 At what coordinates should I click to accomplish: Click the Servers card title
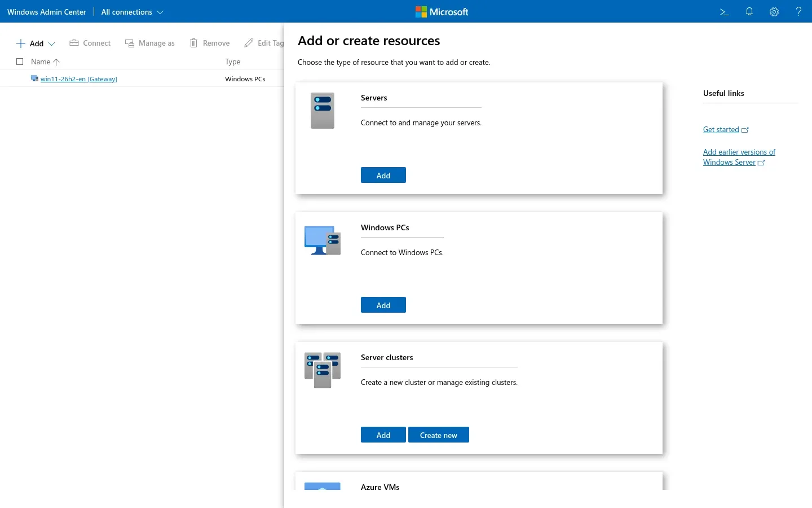pos(374,98)
